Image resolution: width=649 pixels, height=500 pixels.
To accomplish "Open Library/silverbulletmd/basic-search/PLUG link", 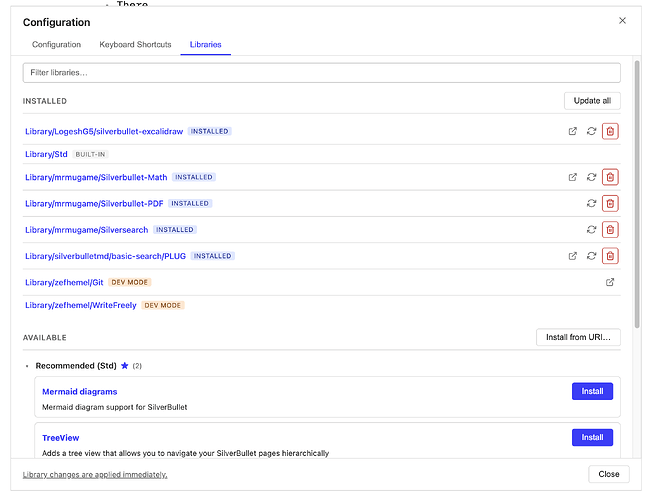I will (x=105, y=256).
